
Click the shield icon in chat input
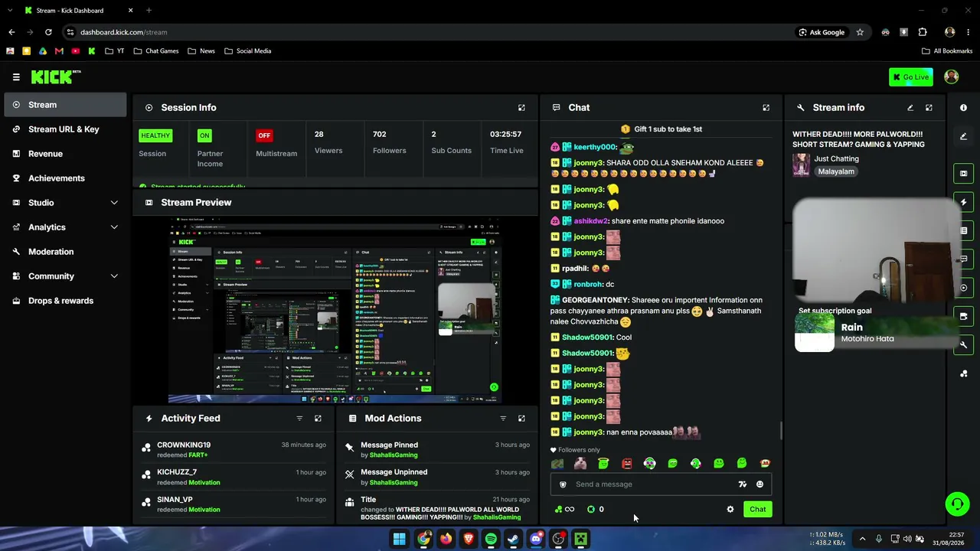pos(563,484)
